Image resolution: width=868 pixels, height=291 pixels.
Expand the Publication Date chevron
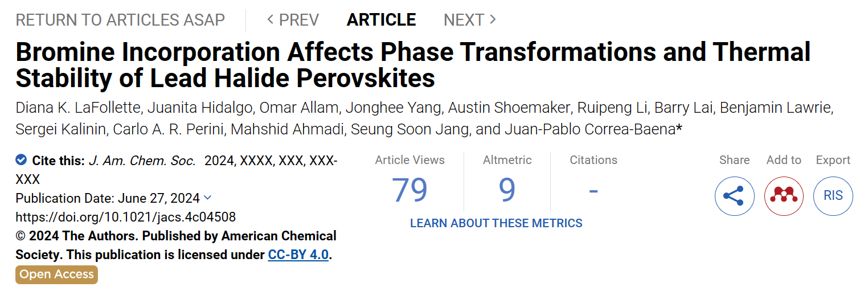[207, 198]
